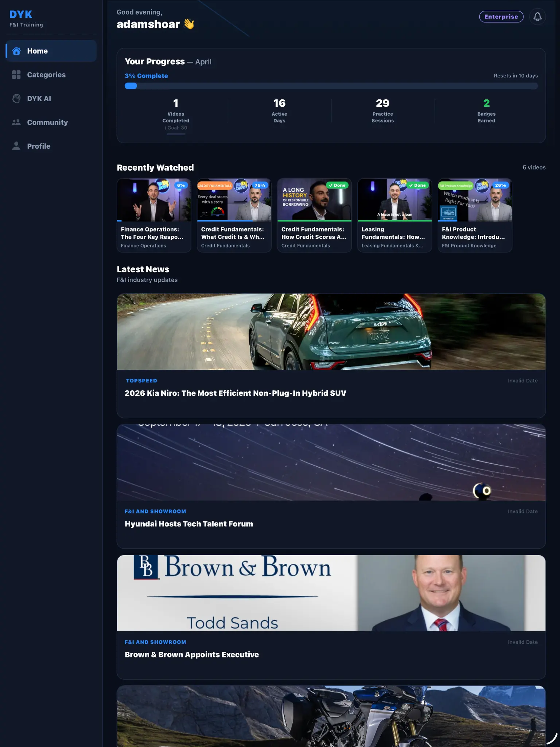Click the monthly progress bar

click(x=331, y=86)
